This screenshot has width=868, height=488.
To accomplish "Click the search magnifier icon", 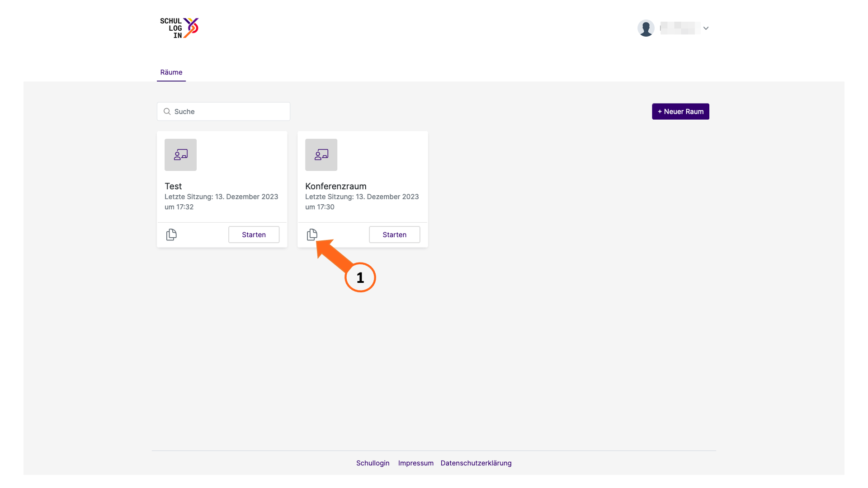I will 167,112.
